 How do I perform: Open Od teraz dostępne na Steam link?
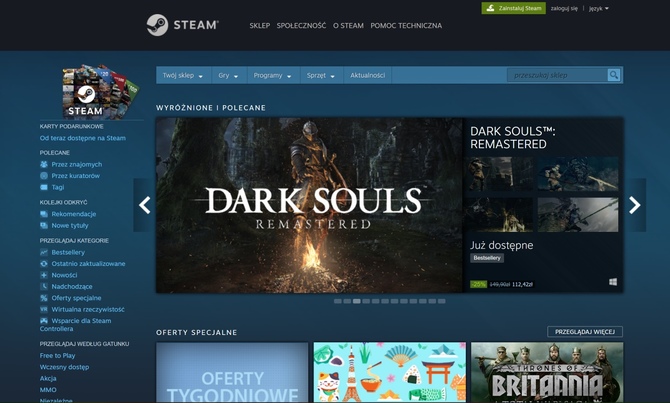pos(82,138)
